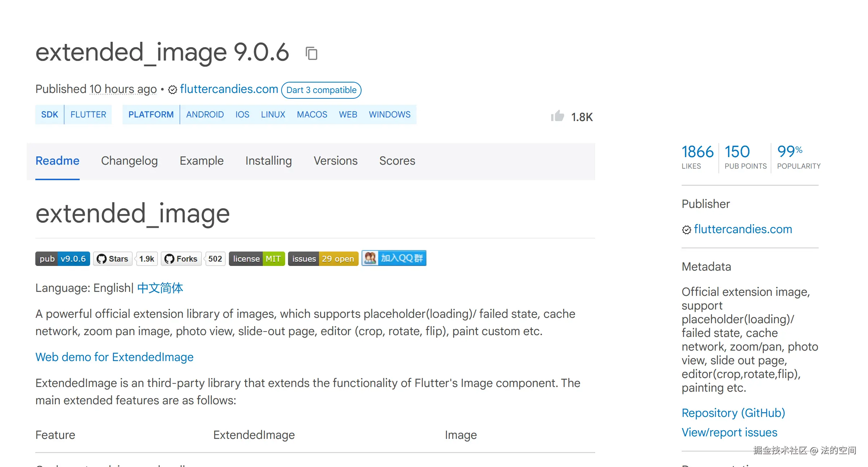The image size is (868, 467).
Task: Open the Repository (GitHub) link
Action: pos(733,413)
